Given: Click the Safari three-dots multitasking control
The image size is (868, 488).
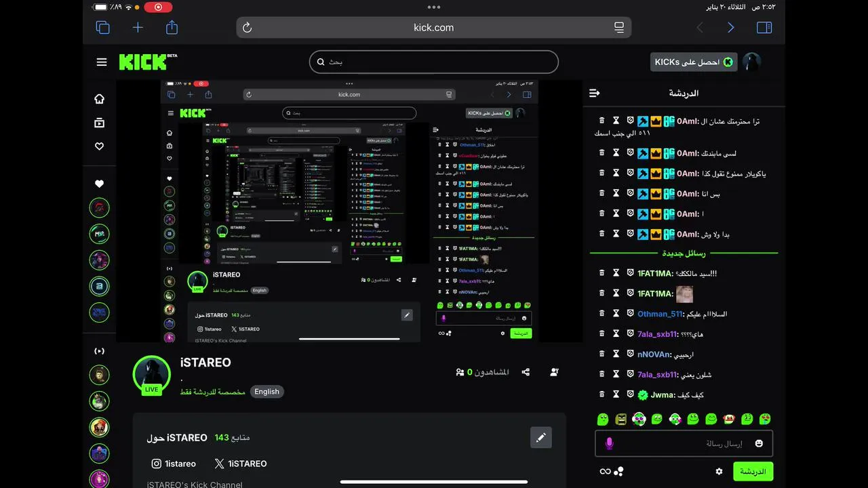Looking at the screenshot, I should 434,7.
